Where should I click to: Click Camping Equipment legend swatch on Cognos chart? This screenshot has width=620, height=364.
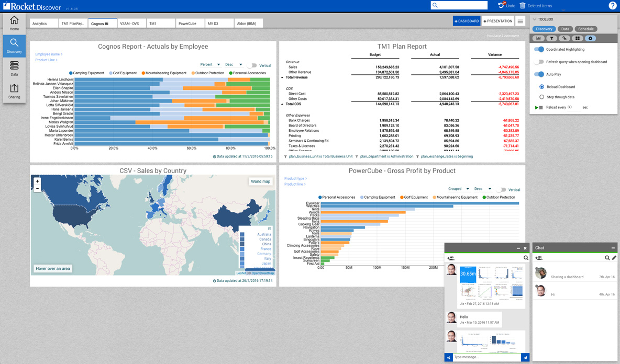[71, 73]
